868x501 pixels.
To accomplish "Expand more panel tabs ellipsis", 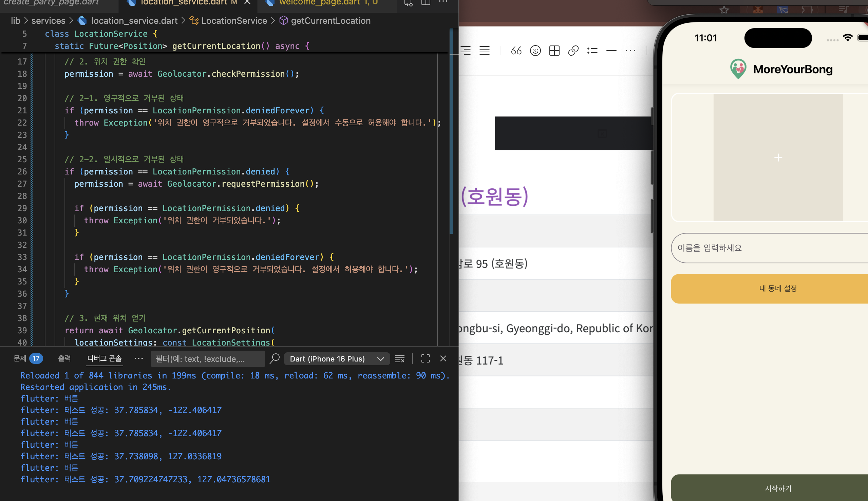I will (x=138, y=358).
